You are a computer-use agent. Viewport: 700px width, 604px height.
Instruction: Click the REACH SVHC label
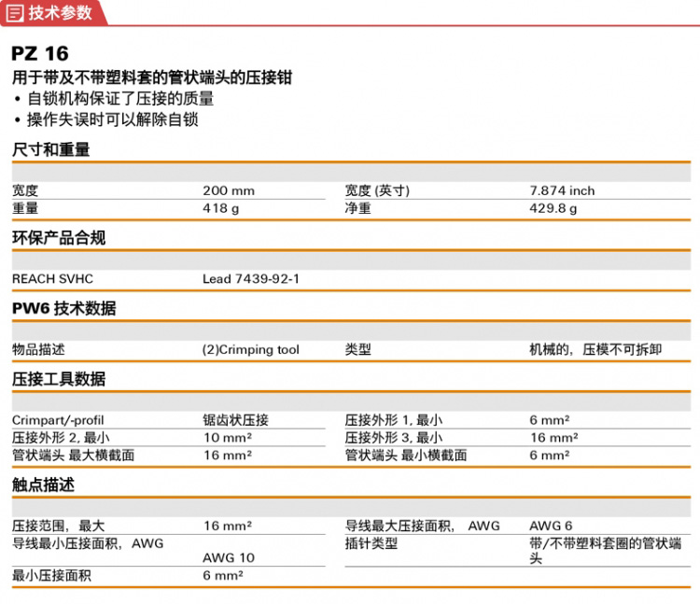tap(52, 279)
